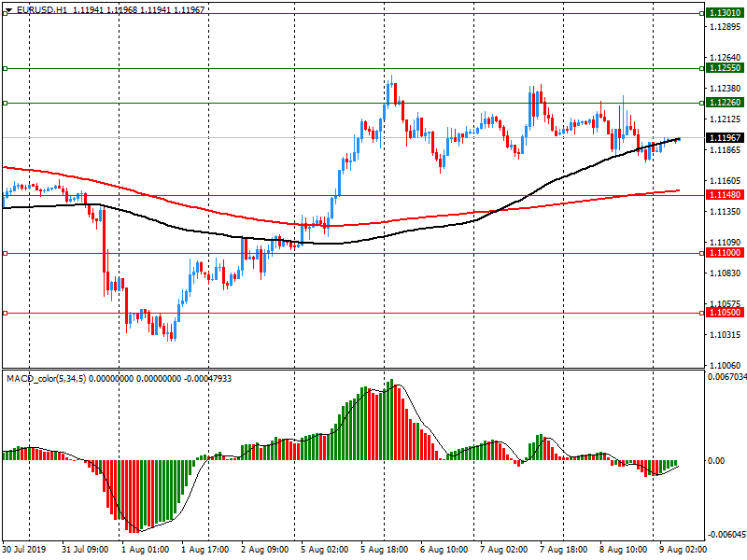Click right-end handle of 1.11000 red line
The height and width of the screenshot is (560, 747).
pos(702,253)
